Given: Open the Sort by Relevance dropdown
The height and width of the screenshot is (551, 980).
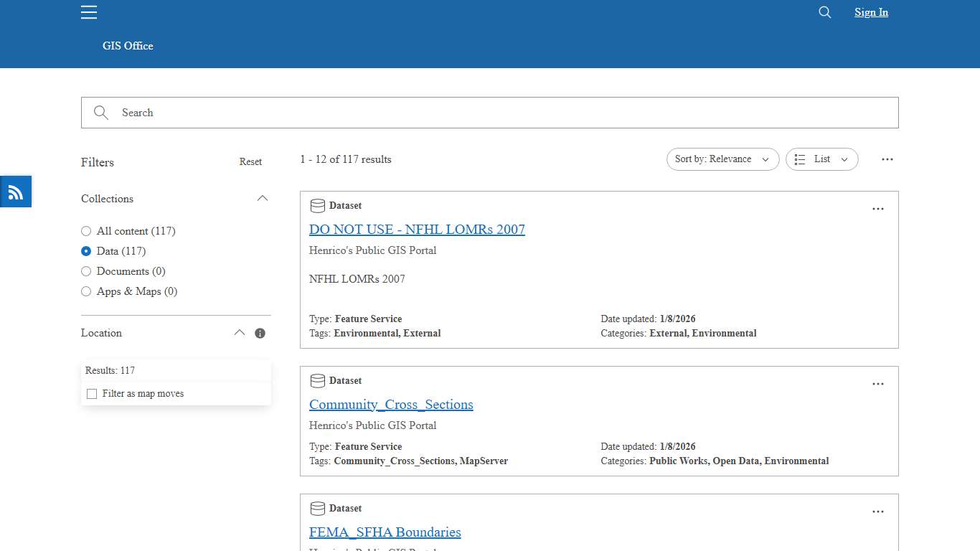Looking at the screenshot, I should [722, 159].
